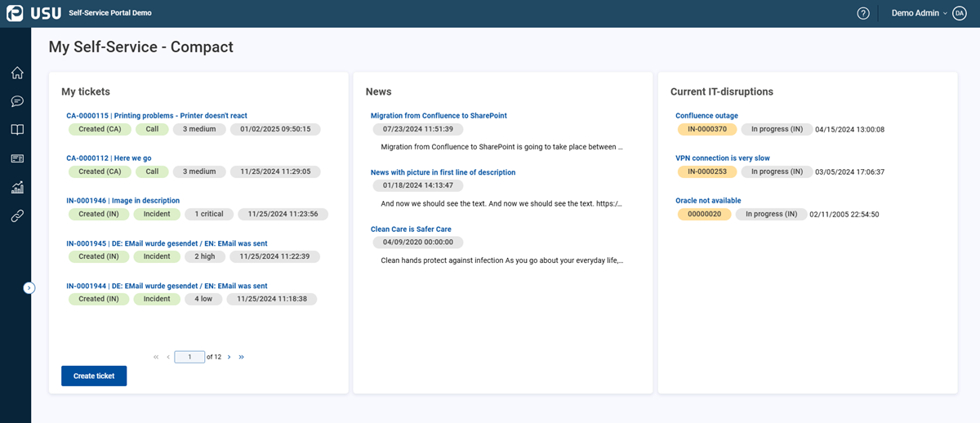
Task: Click the IN-0000253 badge
Action: (x=707, y=171)
